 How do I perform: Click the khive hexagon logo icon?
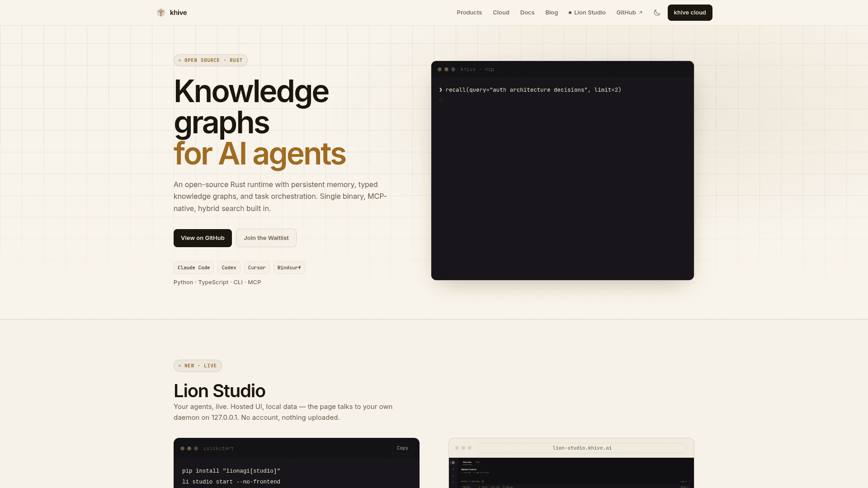point(161,13)
